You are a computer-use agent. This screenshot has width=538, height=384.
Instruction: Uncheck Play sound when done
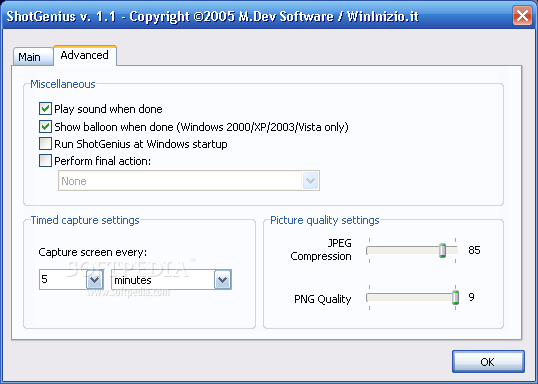tap(45, 109)
